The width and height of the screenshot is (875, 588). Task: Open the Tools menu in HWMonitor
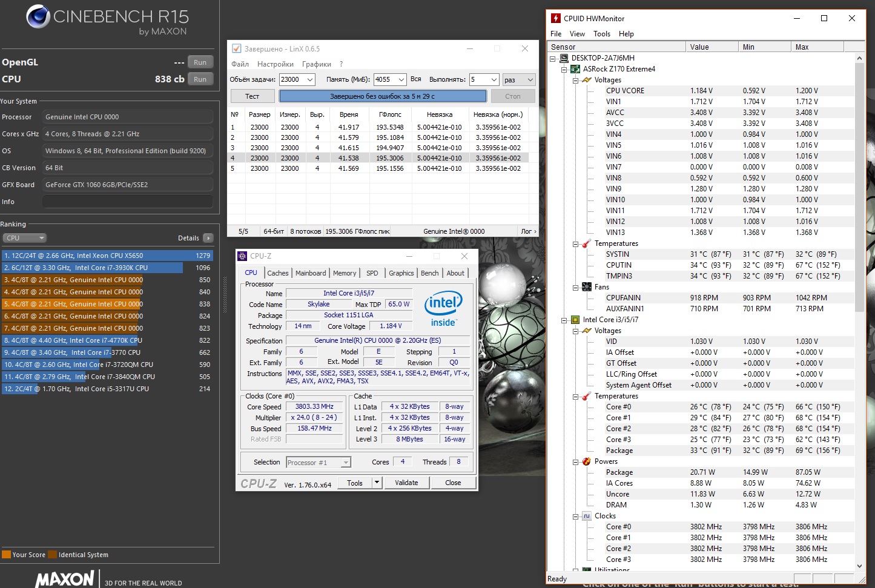[x=601, y=34]
